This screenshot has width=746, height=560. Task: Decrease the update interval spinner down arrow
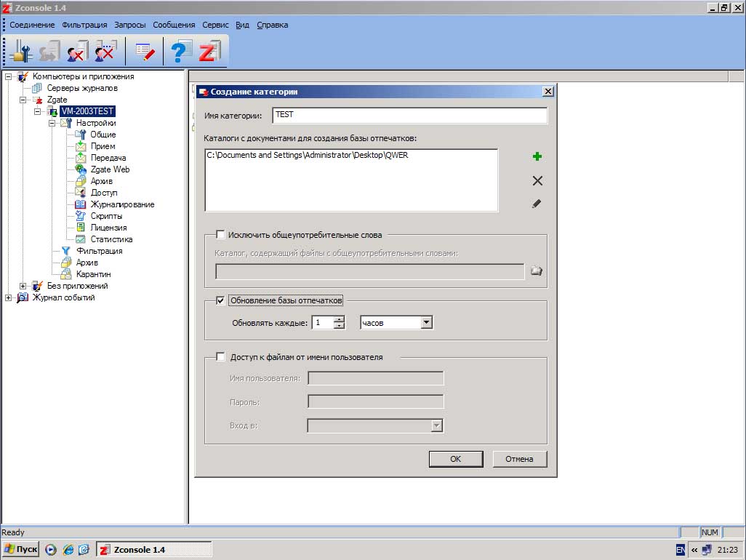(339, 326)
